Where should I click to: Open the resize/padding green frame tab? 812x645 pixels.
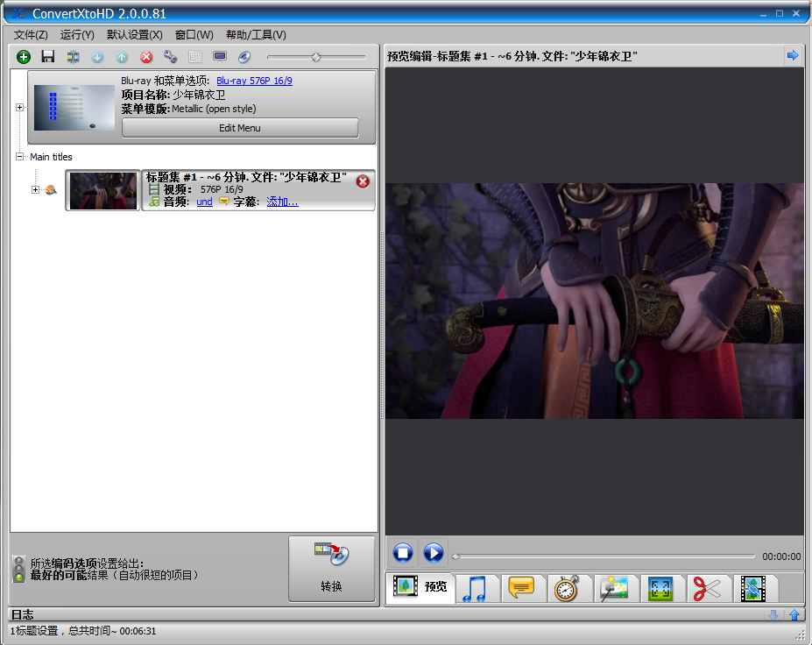(660, 589)
